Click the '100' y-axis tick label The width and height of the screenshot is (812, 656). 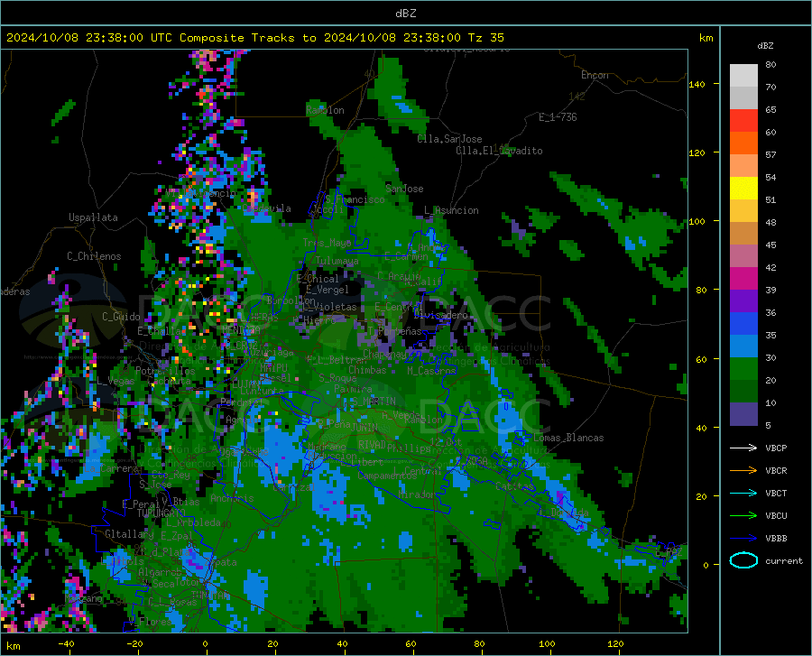697,221
